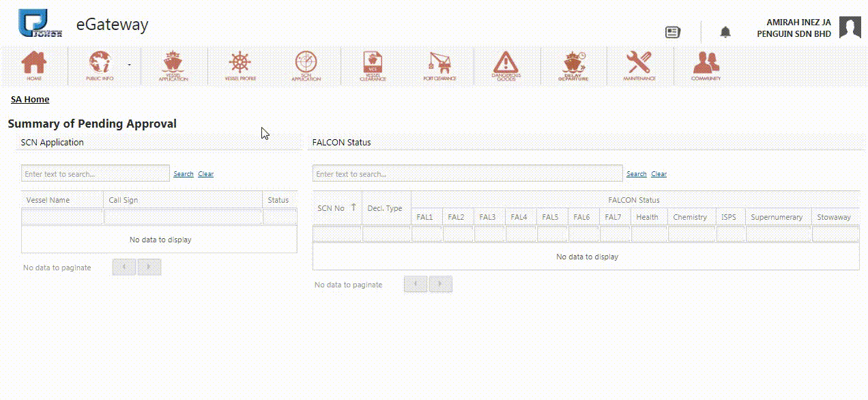868x400 pixels.
Task: Click the Dangerous Goods warning icon
Action: coord(506,66)
